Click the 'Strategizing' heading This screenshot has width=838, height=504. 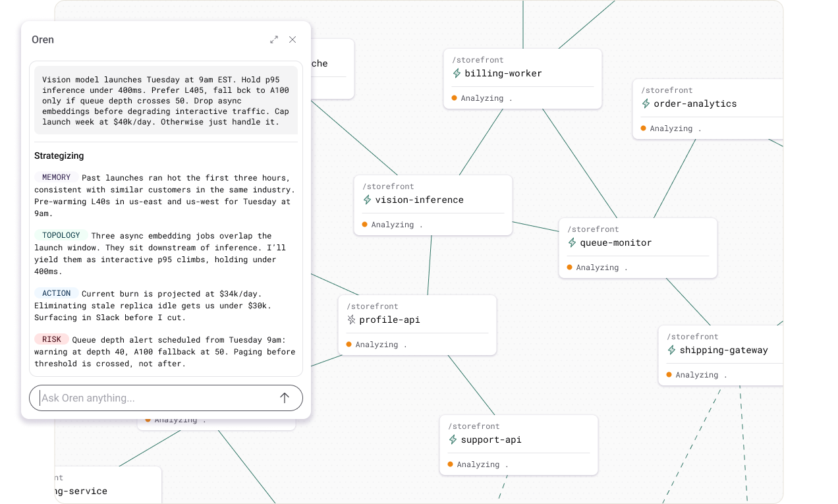tap(59, 155)
